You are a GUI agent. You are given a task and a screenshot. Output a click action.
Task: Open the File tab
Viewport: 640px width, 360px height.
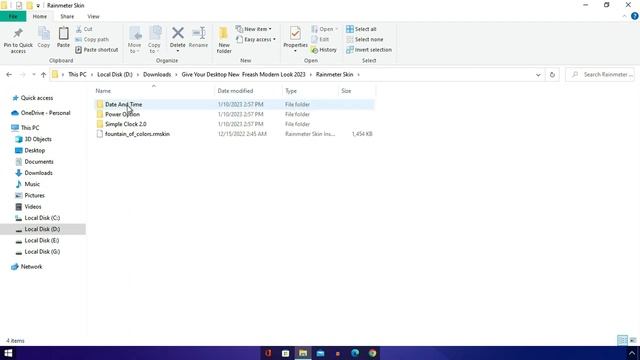(x=13, y=17)
